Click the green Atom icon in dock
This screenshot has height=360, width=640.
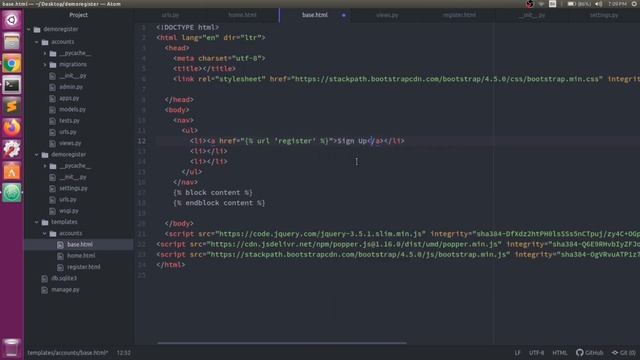pos(11,193)
